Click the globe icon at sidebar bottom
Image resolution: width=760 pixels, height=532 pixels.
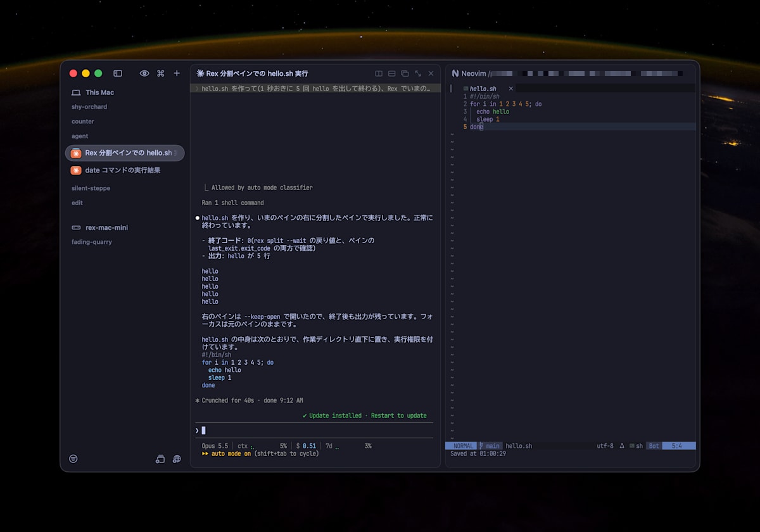(177, 459)
